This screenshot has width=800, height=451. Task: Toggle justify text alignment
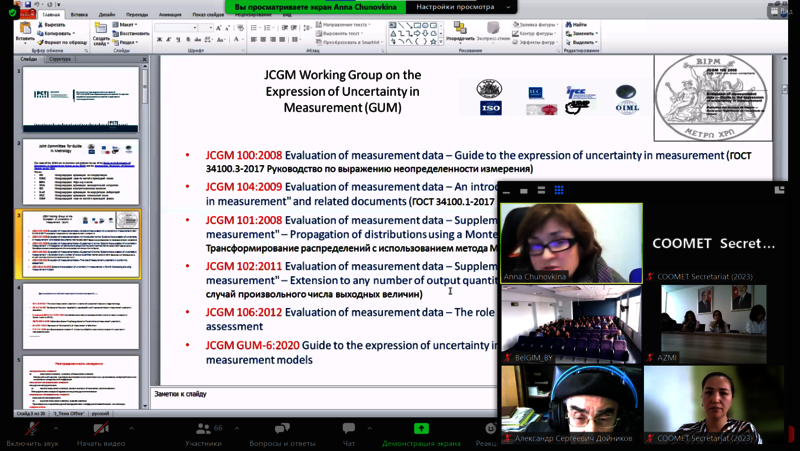(282, 39)
